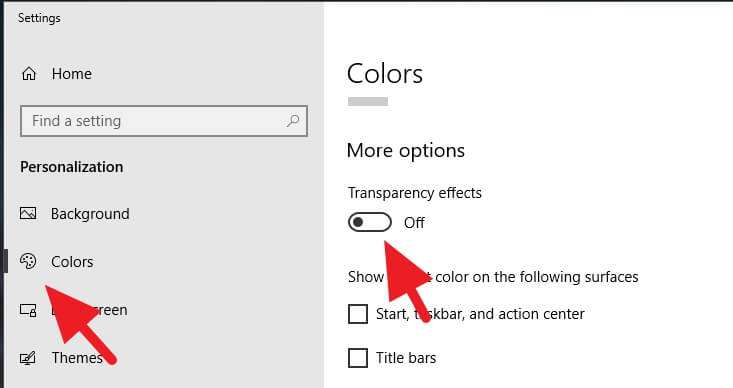
Task: Click the Start, taskbar, and action center label
Action: pyautogui.click(x=480, y=314)
